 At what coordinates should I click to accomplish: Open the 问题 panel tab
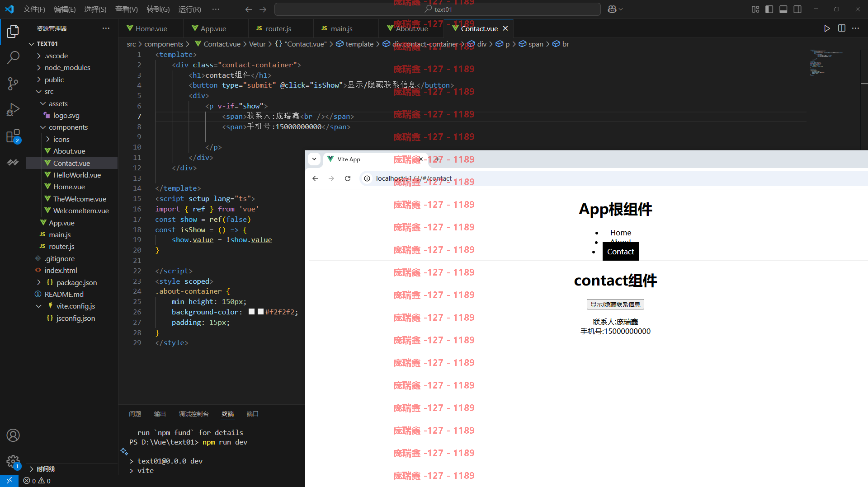pos(135,414)
